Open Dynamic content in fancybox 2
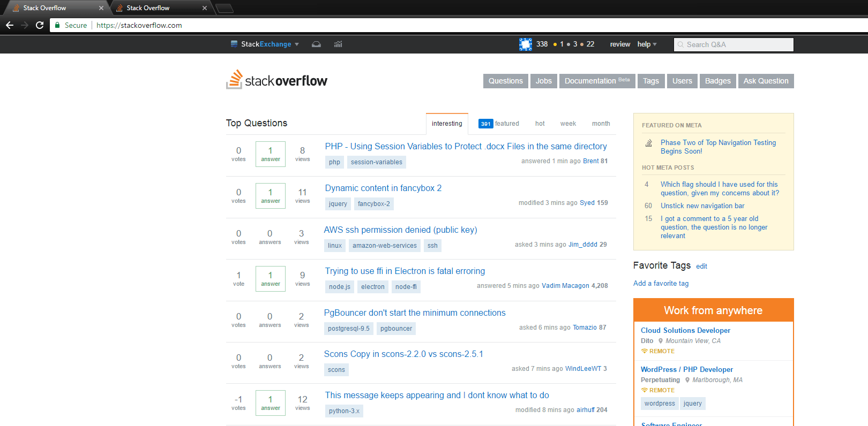The width and height of the screenshot is (868, 426). (384, 188)
